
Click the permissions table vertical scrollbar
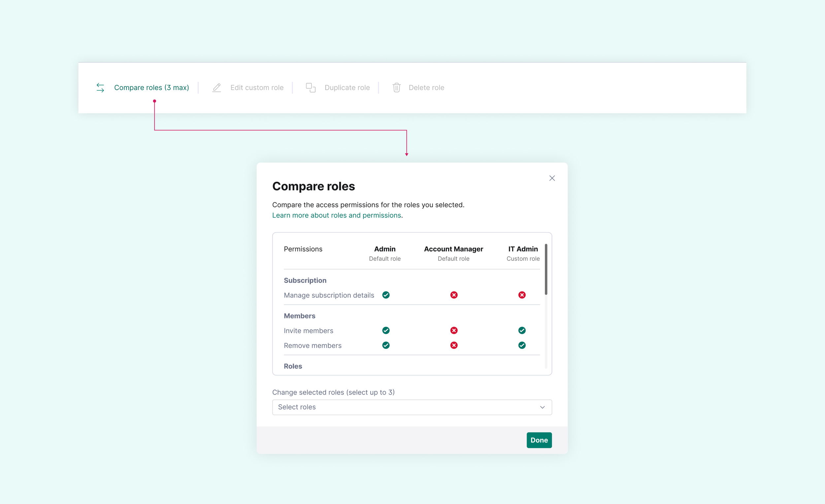tap(546, 269)
